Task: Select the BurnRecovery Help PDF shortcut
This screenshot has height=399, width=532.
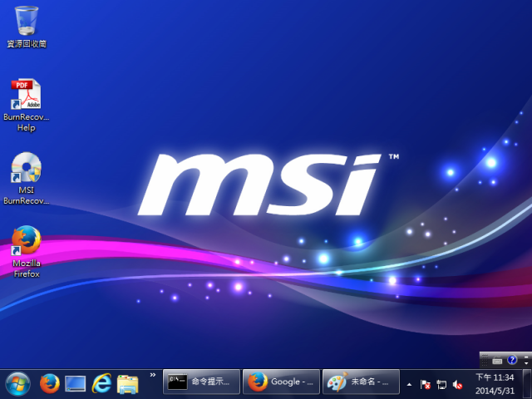Action: coord(27,106)
